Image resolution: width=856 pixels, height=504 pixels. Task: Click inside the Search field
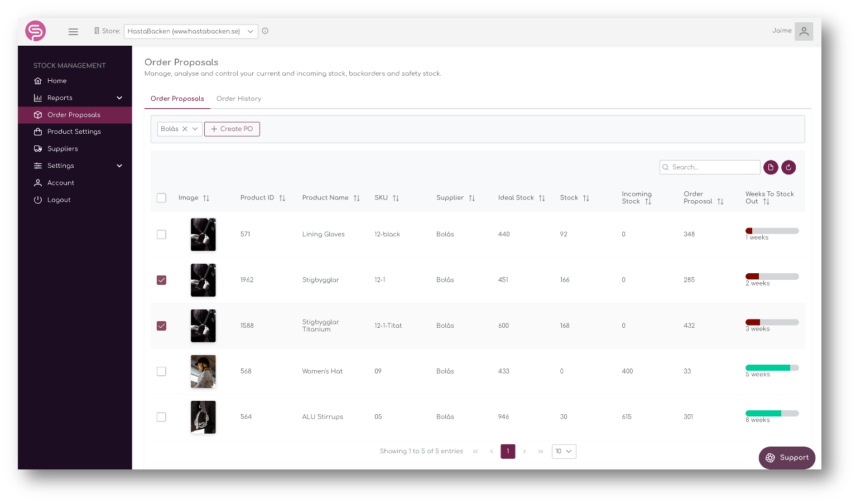pos(709,167)
